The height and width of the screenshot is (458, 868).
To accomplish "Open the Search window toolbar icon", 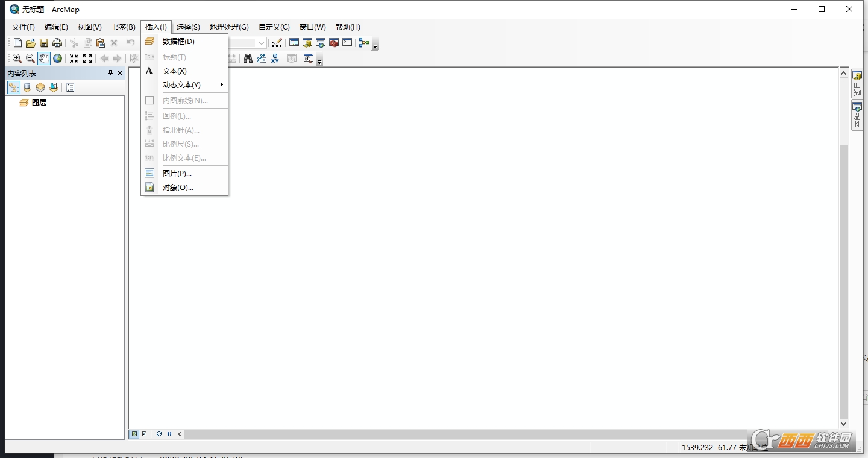I will pos(321,43).
